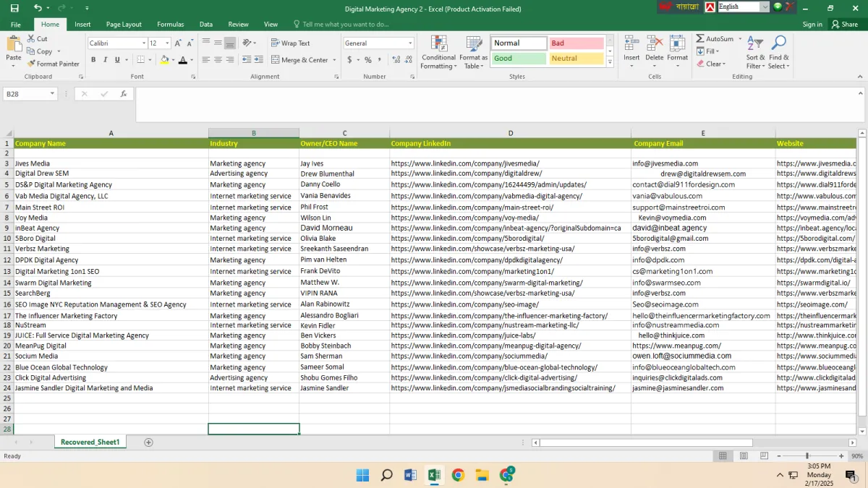Toggle underline formatting

116,60
